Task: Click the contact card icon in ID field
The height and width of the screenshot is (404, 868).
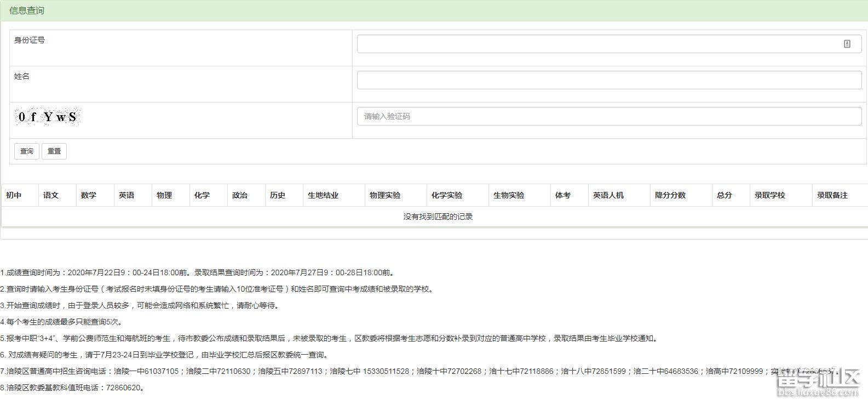Action: (847, 44)
